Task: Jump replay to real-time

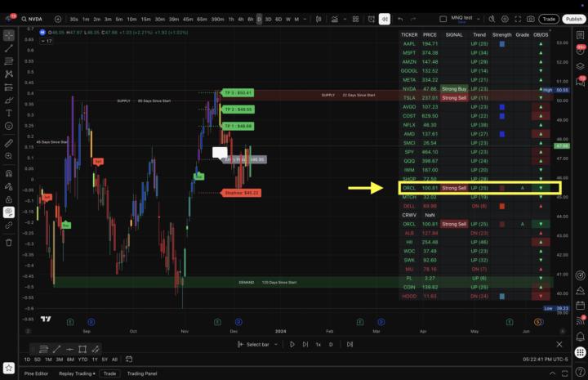Action: pos(350,344)
